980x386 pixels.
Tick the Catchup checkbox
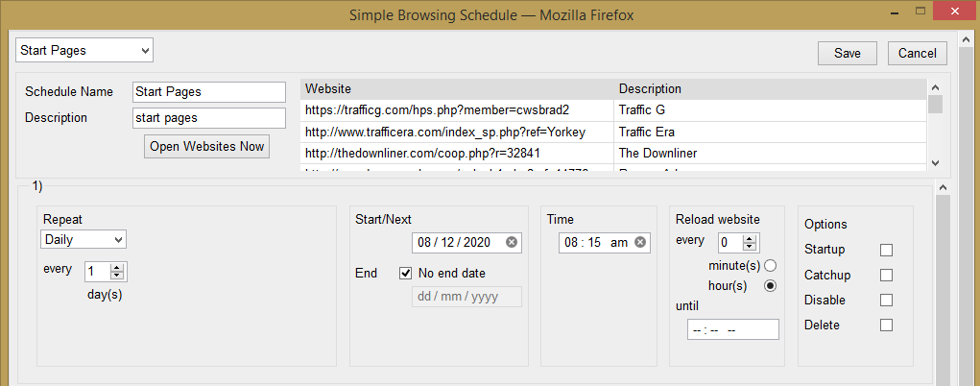pyautogui.click(x=886, y=276)
